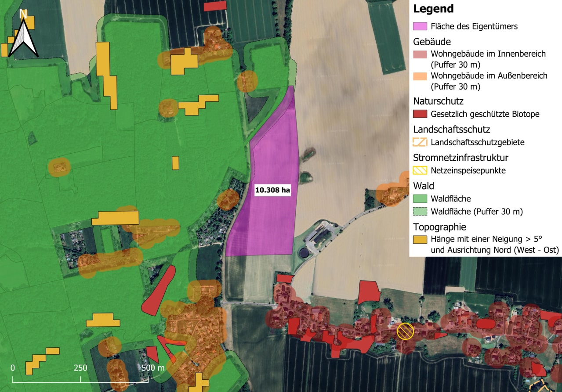Click the scale bar 250 label

[80, 367]
